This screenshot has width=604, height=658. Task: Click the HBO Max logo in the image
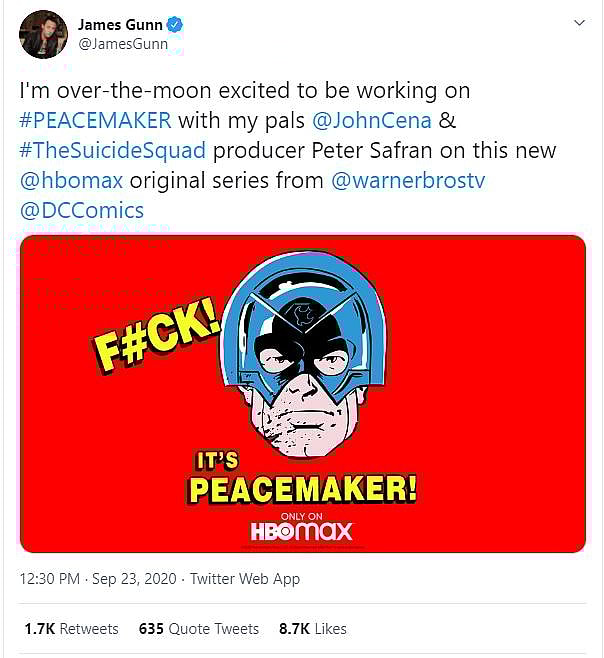point(300,530)
